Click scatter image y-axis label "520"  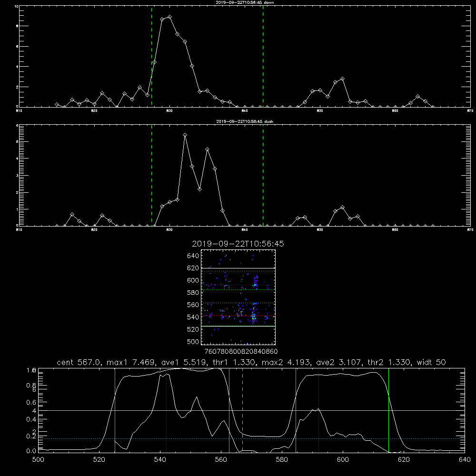pos(193,329)
